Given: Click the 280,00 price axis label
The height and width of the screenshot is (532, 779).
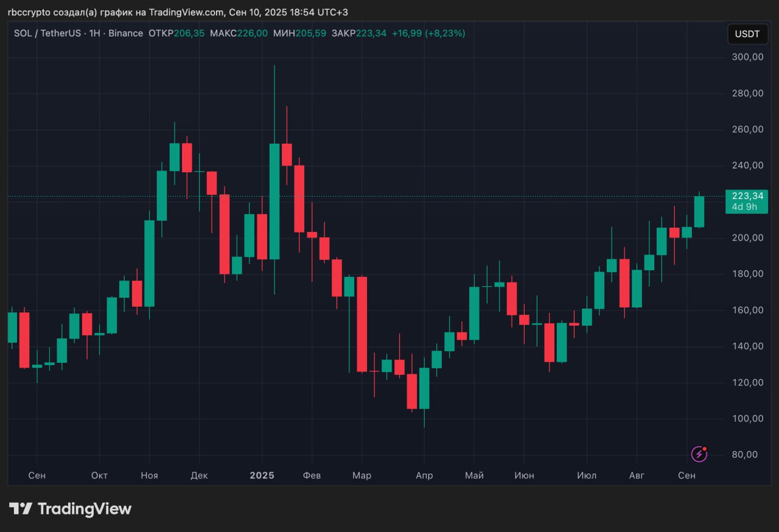Looking at the screenshot, I should click(x=747, y=93).
